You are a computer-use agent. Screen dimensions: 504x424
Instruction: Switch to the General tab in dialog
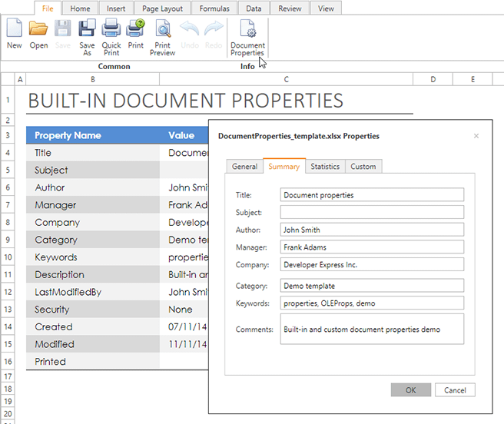click(244, 167)
